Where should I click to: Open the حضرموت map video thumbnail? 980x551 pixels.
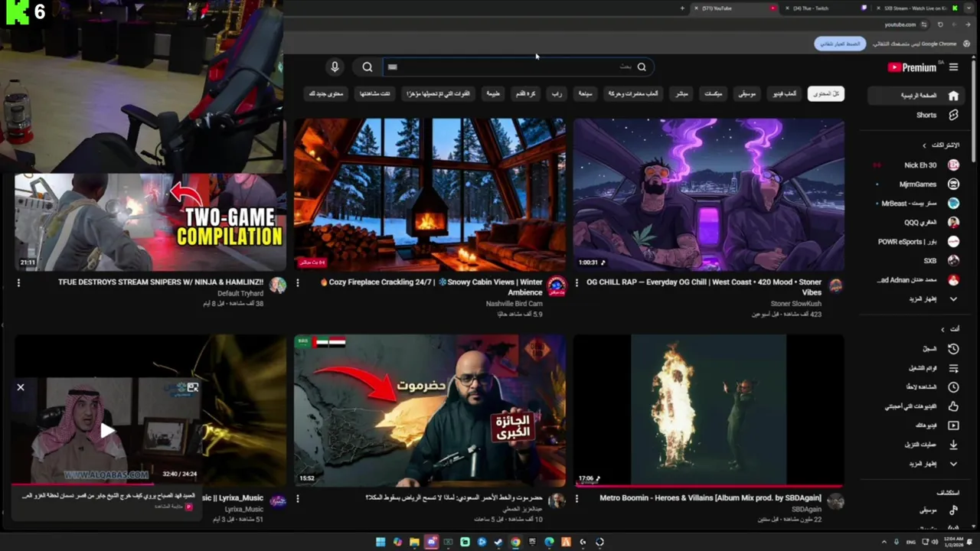click(430, 410)
